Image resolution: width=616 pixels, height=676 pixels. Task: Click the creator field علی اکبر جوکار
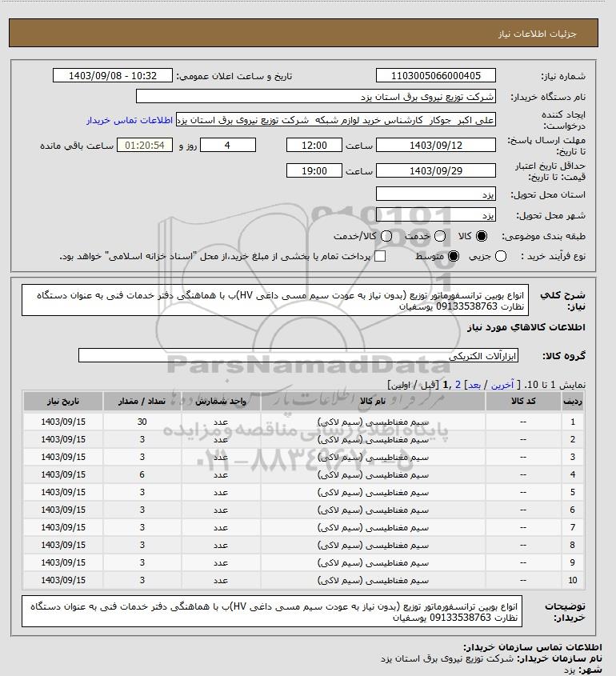(336, 120)
